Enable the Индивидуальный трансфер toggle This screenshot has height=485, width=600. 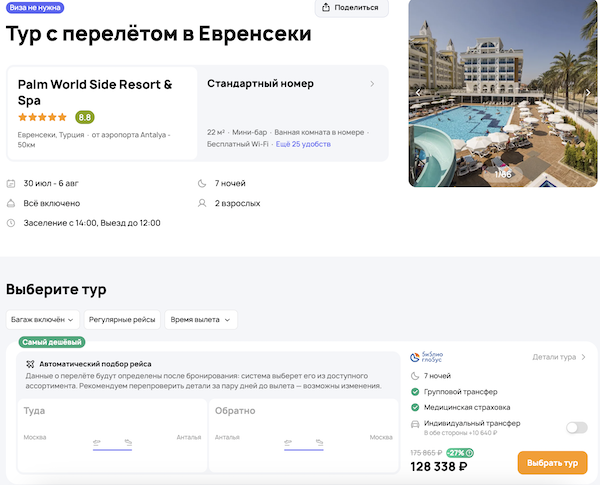pos(576,428)
